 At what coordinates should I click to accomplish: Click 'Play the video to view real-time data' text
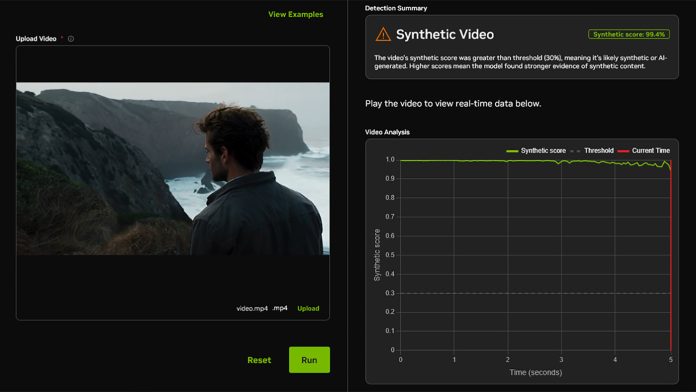pyautogui.click(x=453, y=103)
